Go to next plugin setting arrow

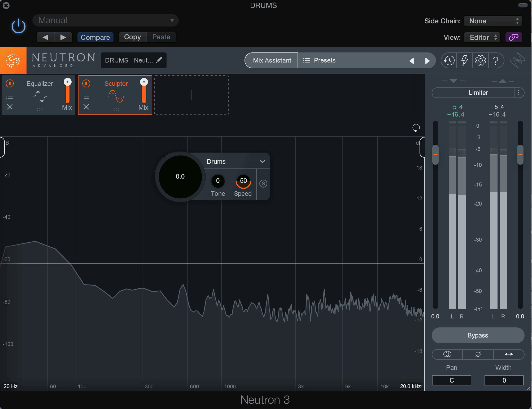point(63,37)
